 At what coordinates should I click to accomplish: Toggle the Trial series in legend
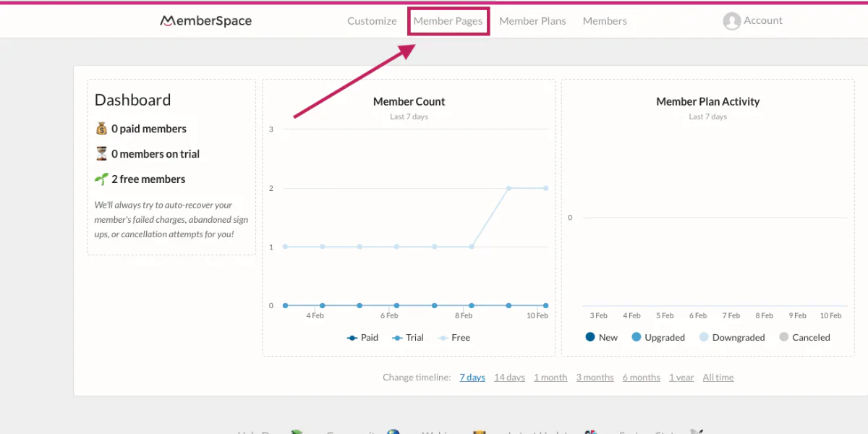[x=407, y=337]
